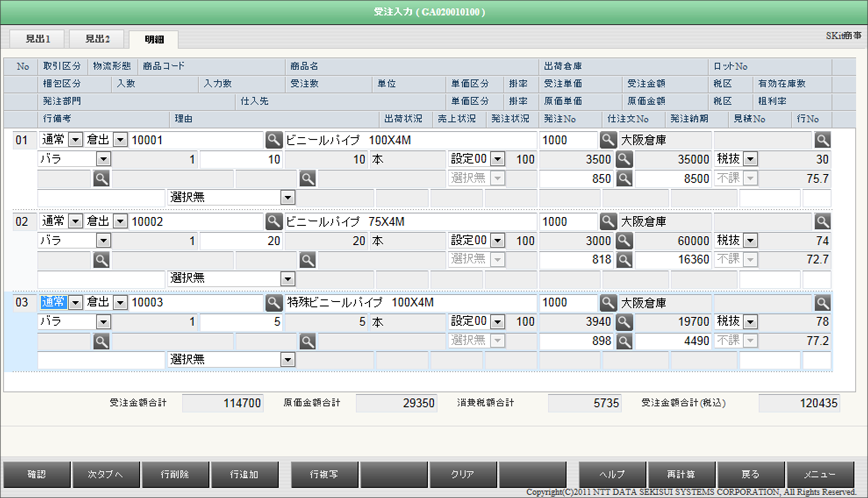Open the 出荷倉庫 lookup icon on row 03

(608, 302)
